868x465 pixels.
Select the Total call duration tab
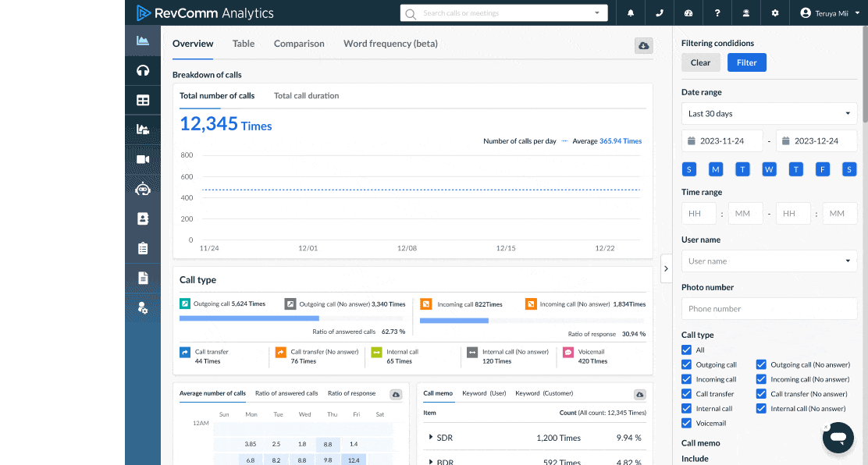(306, 96)
